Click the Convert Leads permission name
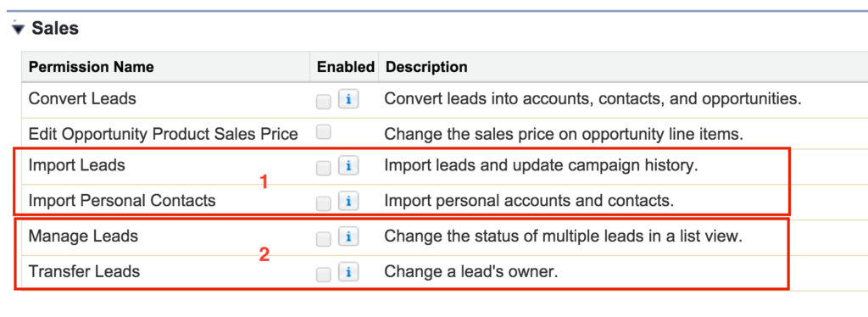 pos(82,99)
